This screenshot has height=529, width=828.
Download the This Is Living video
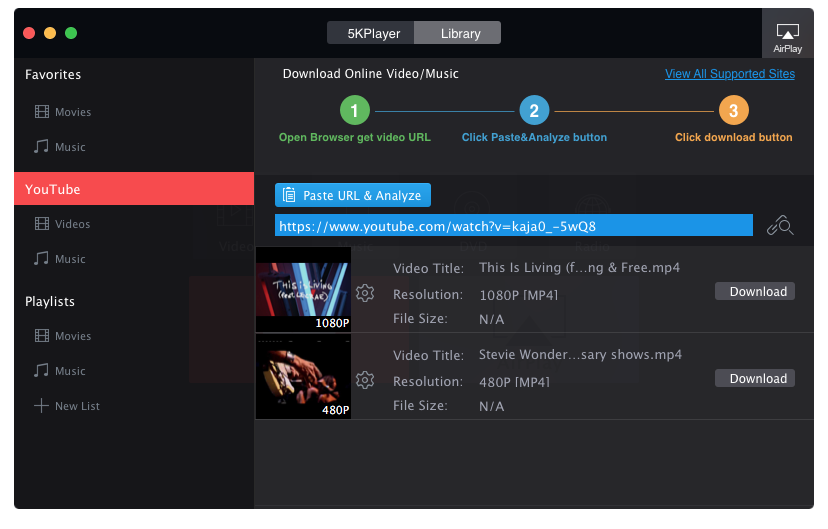tap(755, 291)
